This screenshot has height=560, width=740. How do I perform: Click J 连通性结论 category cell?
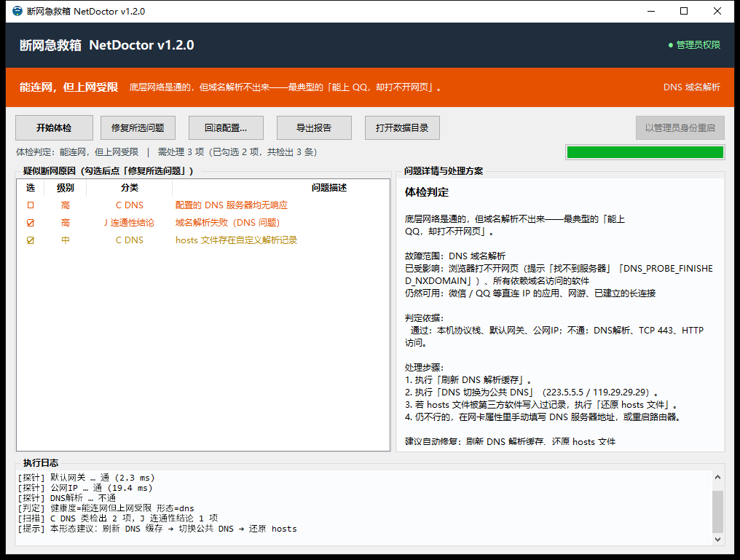pos(130,223)
